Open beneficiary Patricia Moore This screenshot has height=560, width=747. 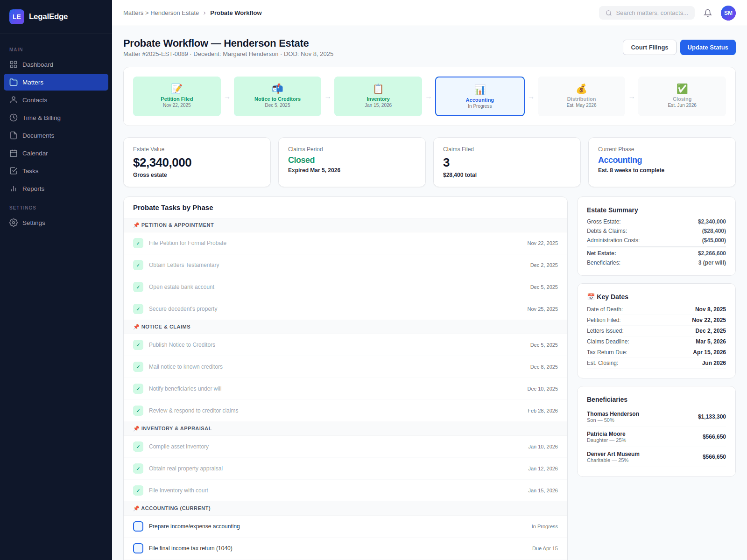tap(656, 437)
